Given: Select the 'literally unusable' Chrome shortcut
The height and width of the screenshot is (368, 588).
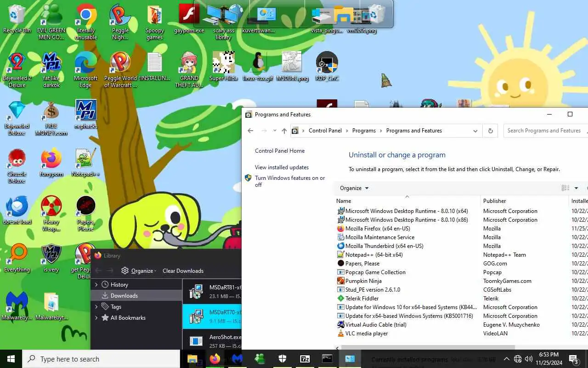Looking at the screenshot, I should point(85,22).
